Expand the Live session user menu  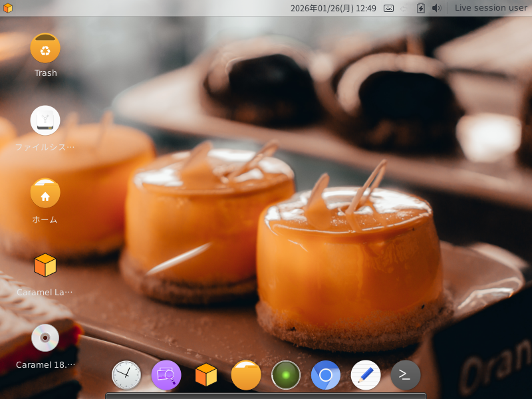tap(491, 8)
